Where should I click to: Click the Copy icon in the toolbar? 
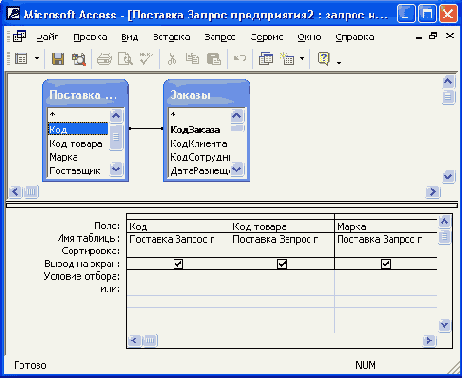(x=192, y=59)
